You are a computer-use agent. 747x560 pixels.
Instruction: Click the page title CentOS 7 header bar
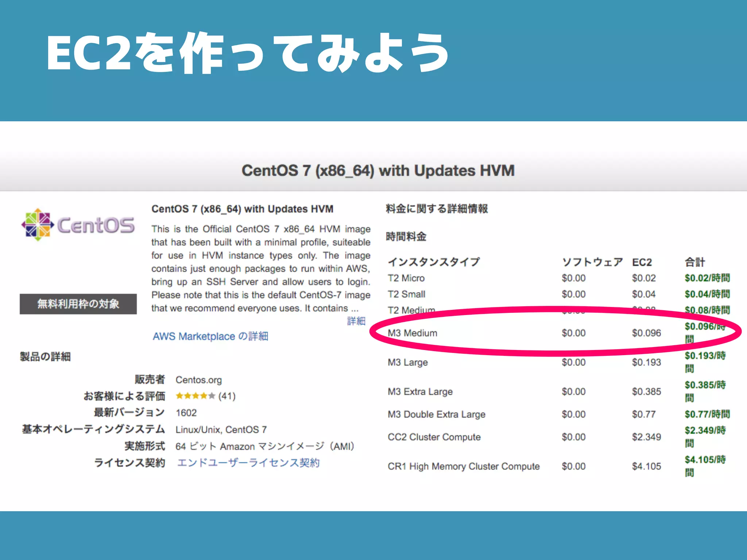[x=378, y=171]
